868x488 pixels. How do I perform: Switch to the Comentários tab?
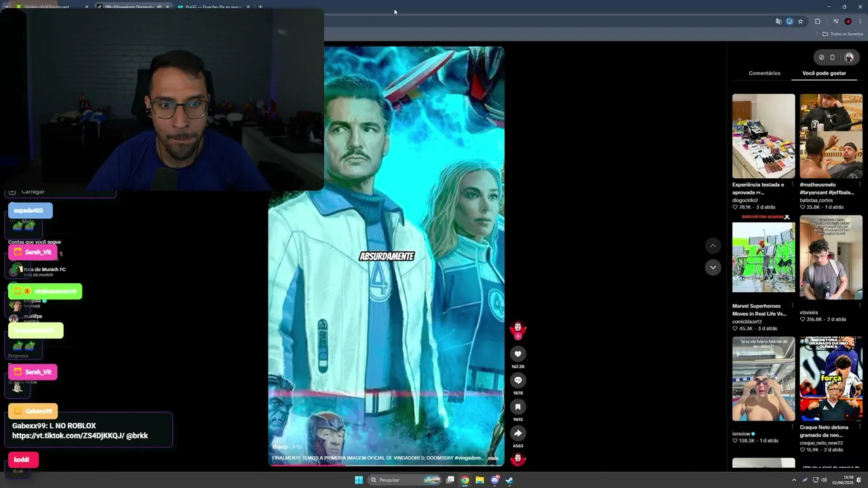coord(764,73)
